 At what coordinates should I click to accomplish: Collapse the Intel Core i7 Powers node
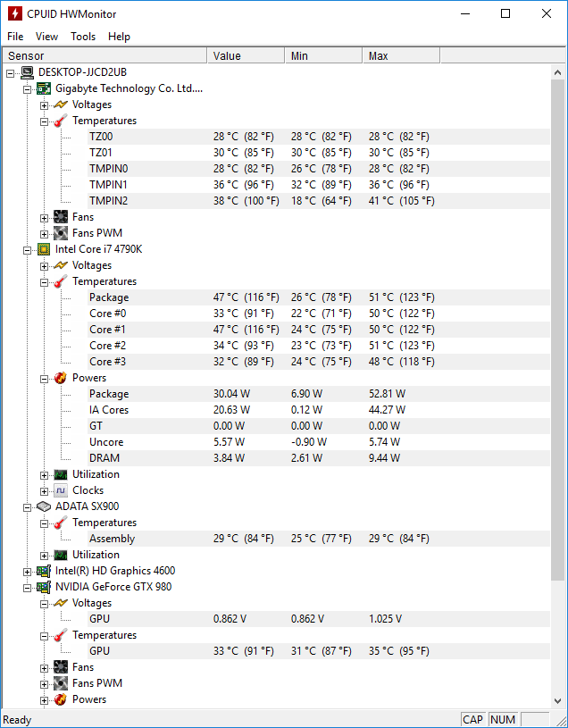point(44,379)
